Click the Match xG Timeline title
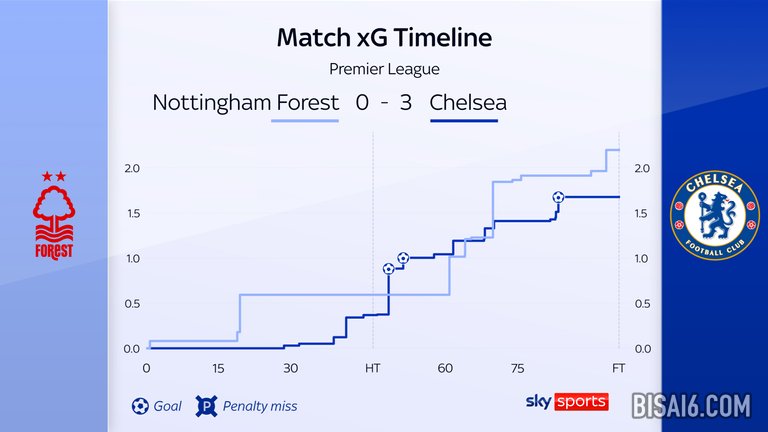The width and height of the screenshot is (768, 432). pos(384,39)
